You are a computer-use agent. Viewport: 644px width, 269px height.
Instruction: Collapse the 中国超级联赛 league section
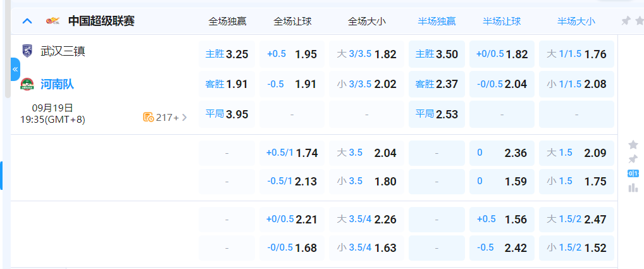[27, 21]
